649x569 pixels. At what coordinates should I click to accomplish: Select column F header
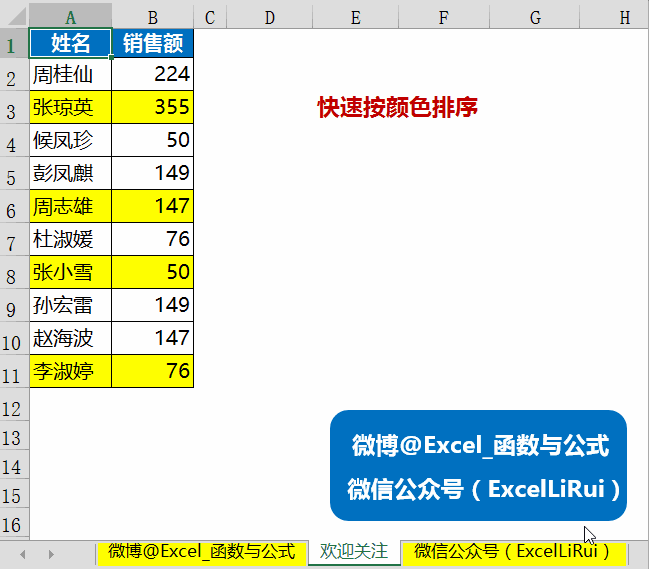(x=444, y=17)
